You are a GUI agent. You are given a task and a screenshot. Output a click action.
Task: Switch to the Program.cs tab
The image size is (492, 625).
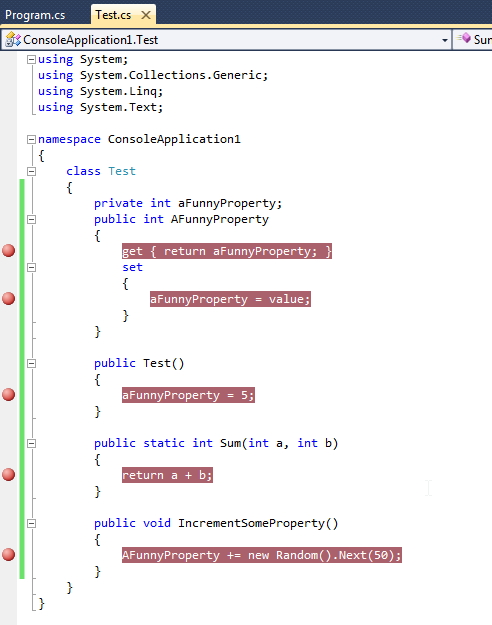tap(35, 15)
